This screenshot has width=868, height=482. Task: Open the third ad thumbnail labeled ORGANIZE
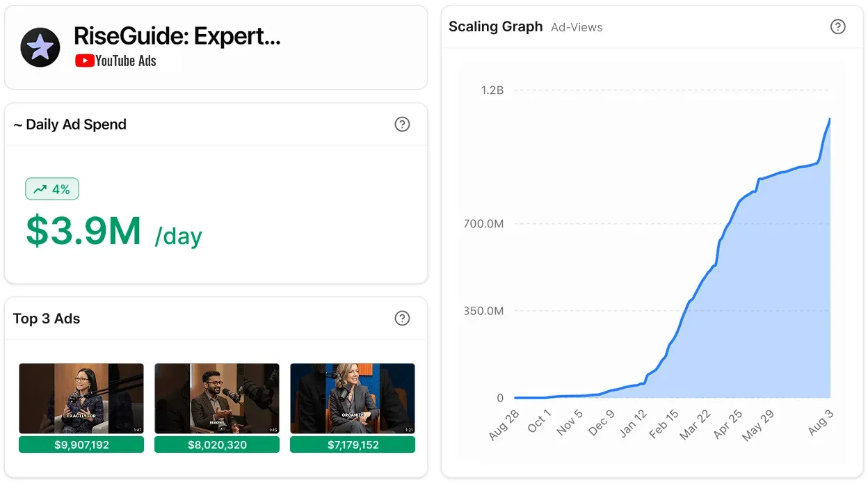tap(353, 399)
